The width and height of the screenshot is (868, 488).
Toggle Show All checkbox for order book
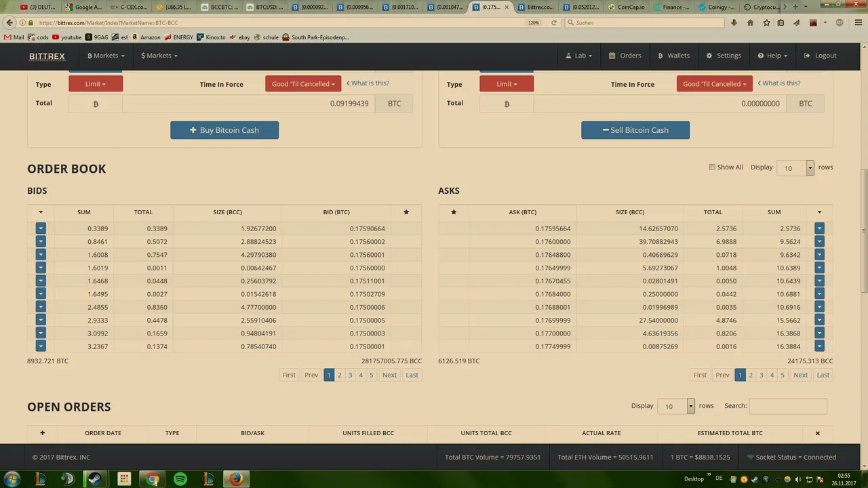[x=712, y=167]
